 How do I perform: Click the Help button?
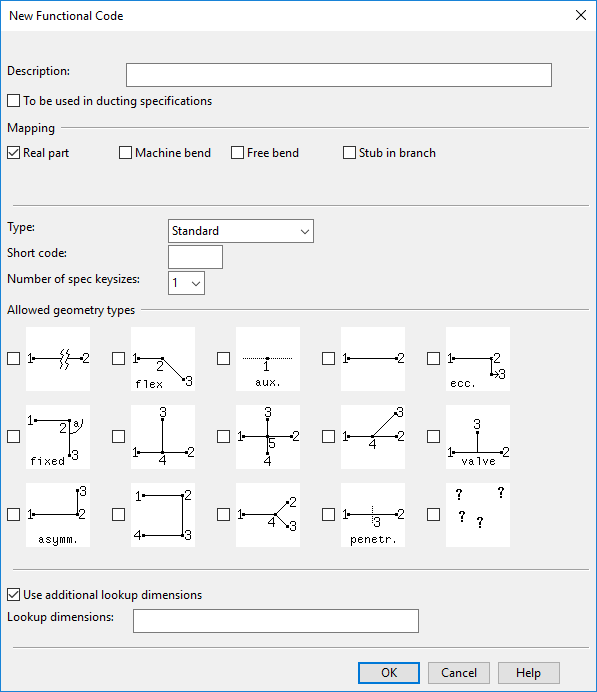click(x=529, y=673)
